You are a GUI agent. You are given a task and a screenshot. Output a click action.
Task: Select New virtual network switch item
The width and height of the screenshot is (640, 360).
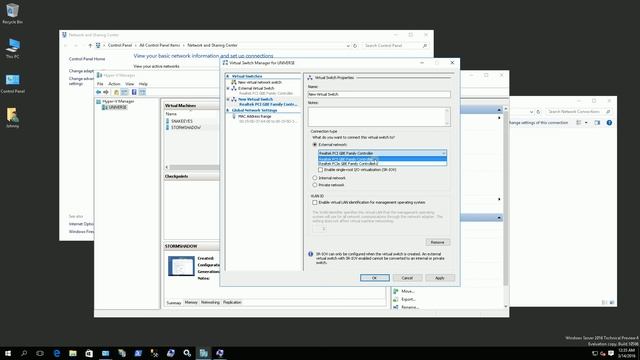click(260, 82)
